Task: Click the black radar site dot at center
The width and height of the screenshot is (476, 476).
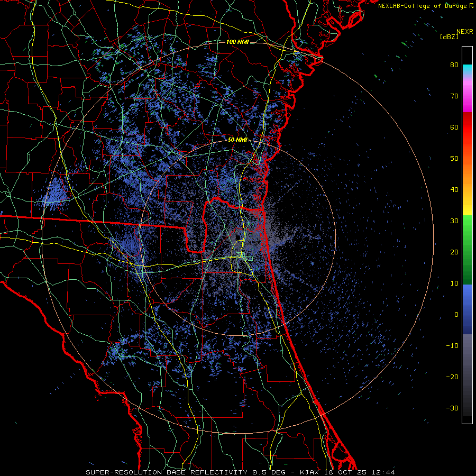Action: coord(237,236)
